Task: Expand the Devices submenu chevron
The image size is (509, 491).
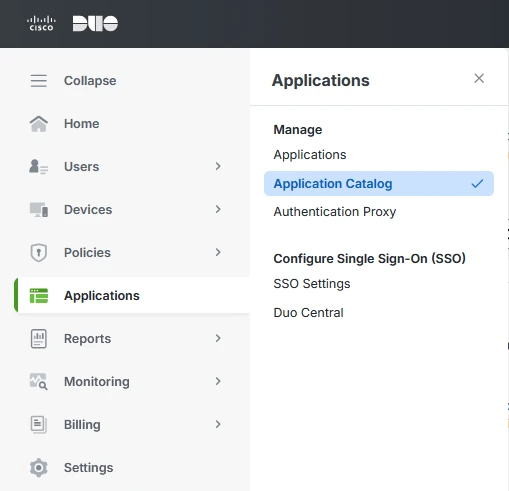Action: [x=218, y=209]
